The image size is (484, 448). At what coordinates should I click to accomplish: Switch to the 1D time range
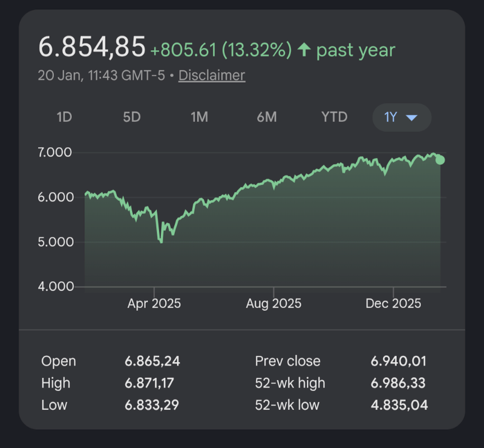pyautogui.click(x=64, y=117)
